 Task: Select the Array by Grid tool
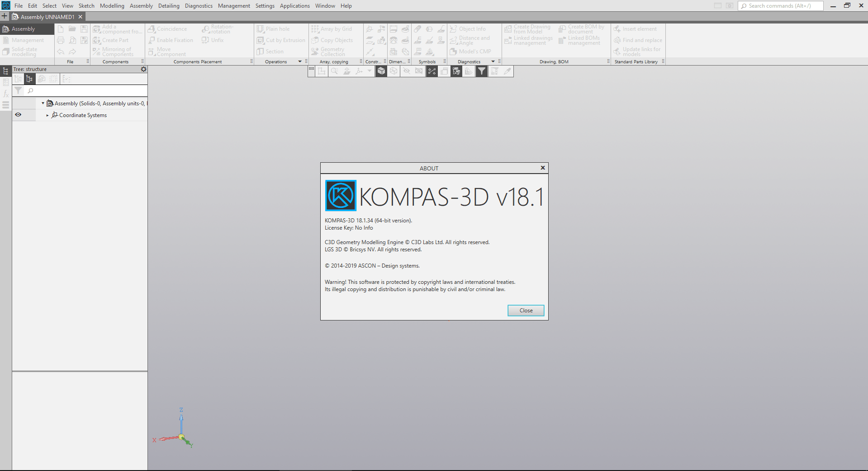tap(332, 29)
